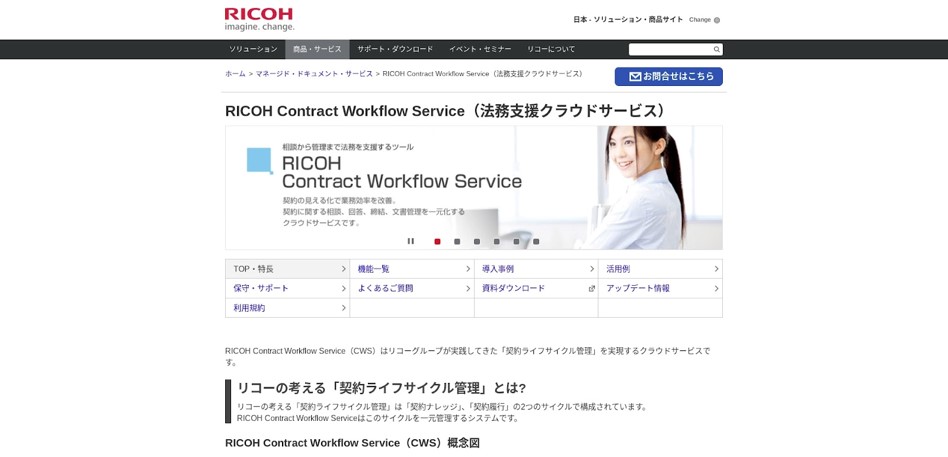The width and height of the screenshot is (948, 457).
Task: Click the external link icon beside 資料ダウンロード
Action: [592, 289]
